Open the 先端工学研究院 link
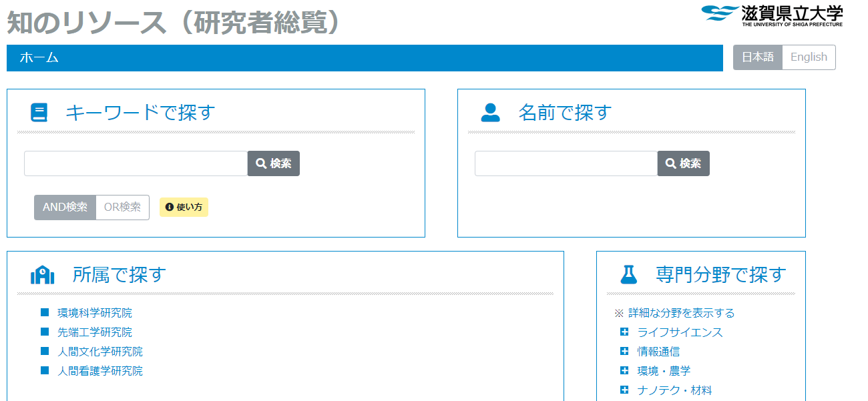The width and height of the screenshot is (868, 401). (94, 332)
